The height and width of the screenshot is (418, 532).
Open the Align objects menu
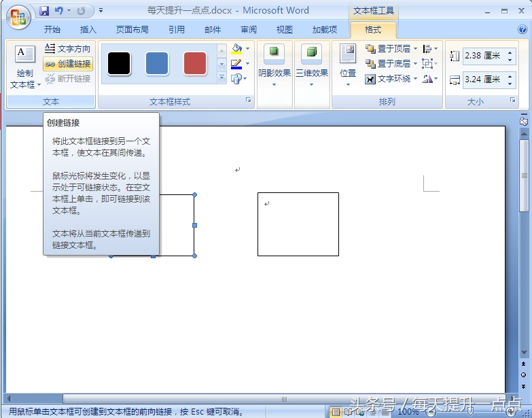click(429, 49)
